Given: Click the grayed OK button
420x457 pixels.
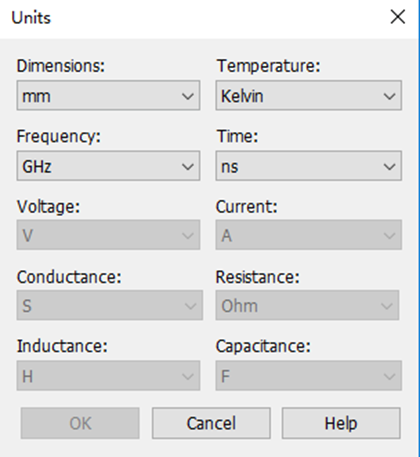Looking at the screenshot, I should click(x=80, y=423).
